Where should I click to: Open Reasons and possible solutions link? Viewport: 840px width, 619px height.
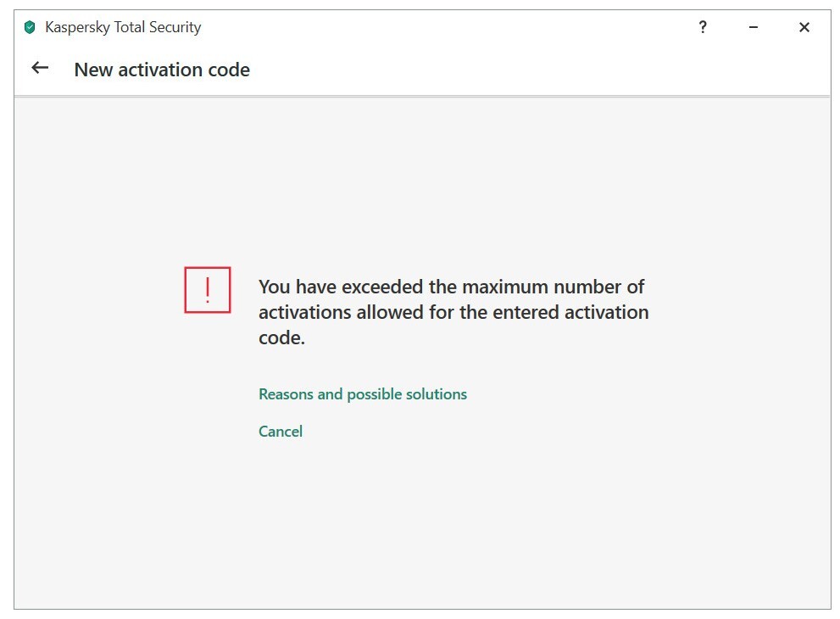tap(363, 394)
